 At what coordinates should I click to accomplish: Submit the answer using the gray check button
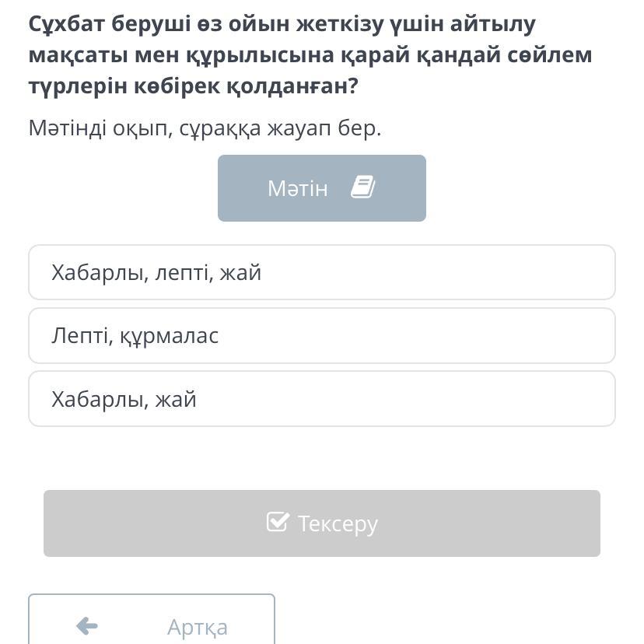coord(321,523)
